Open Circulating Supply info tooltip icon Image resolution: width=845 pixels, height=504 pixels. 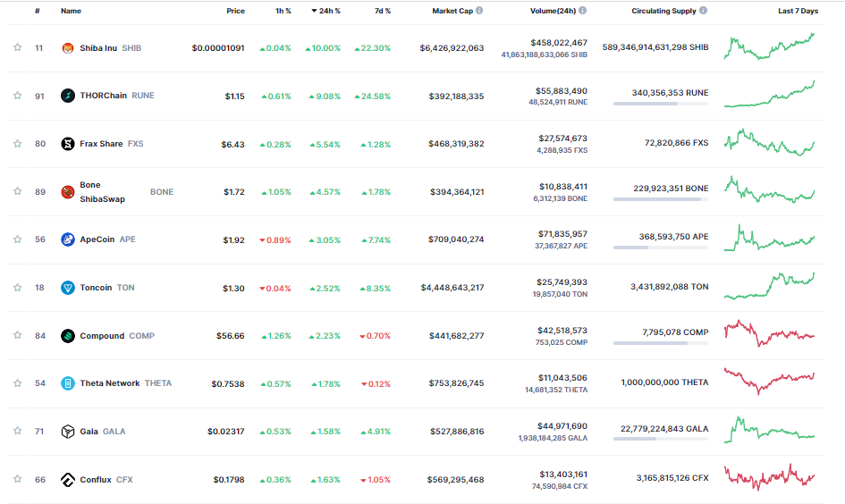pyautogui.click(x=703, y=10)
